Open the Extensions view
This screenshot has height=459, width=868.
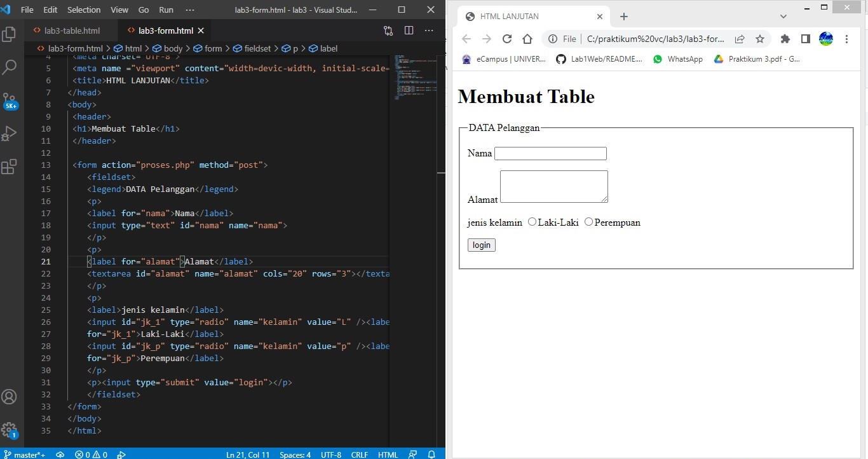coord(10,167)
